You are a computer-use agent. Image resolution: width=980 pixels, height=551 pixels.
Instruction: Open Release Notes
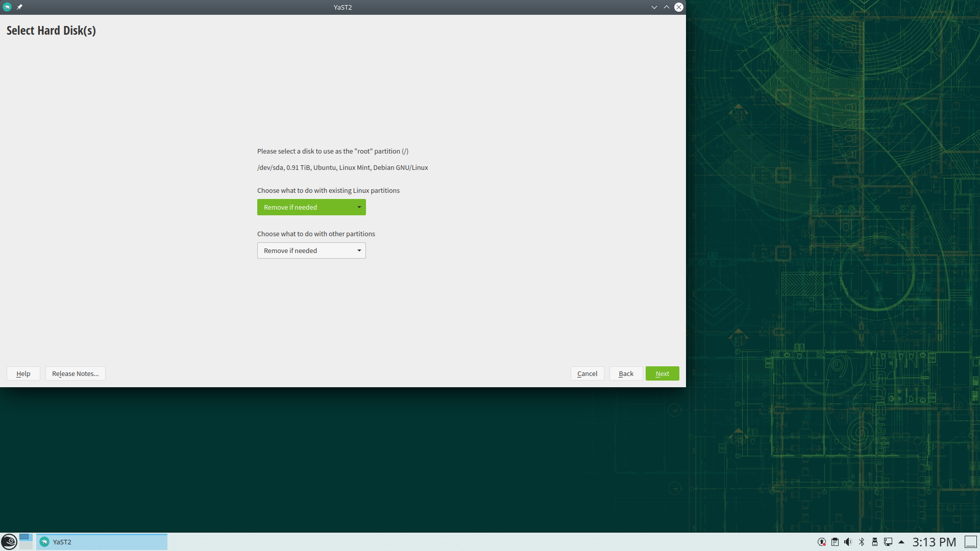pos(76,373)
